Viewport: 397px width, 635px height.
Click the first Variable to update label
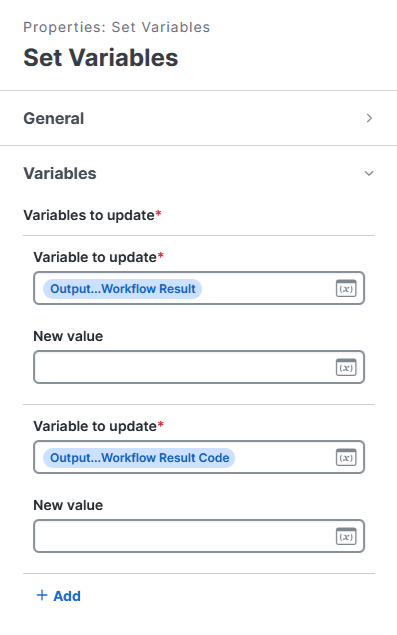click(x=98, y=257)
